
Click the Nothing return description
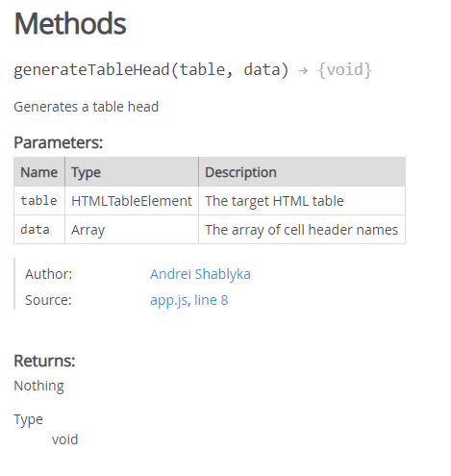[x=38, y=386]
